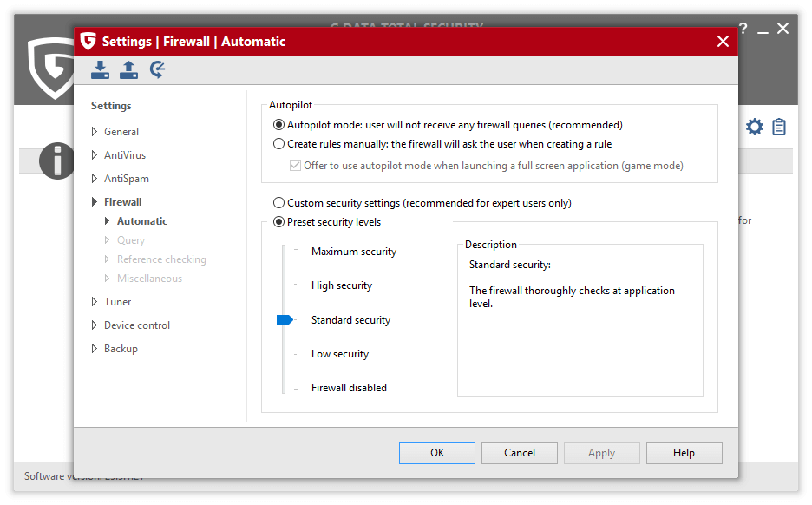Select Autopilot mode radio button

pyautogui.click(x=278, y=125)
